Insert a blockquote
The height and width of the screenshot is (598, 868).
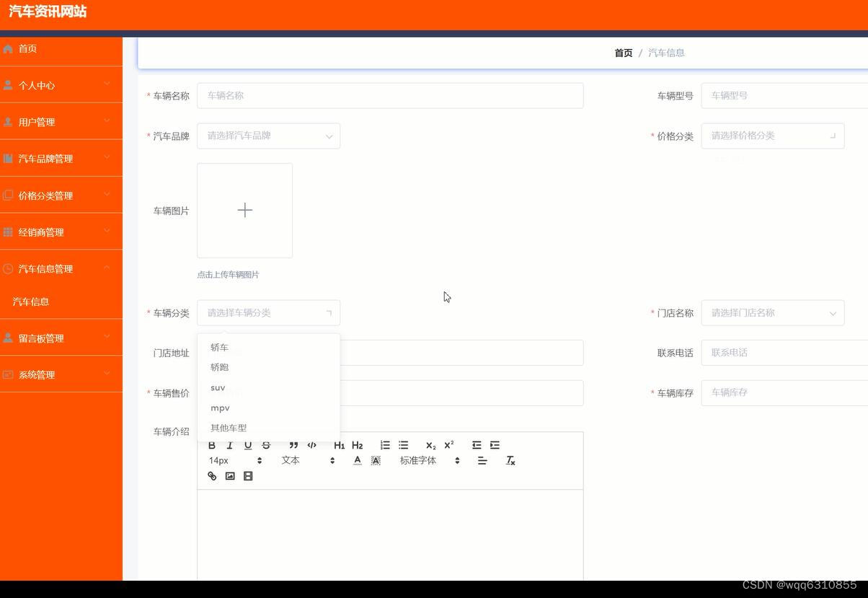[293, 445]
